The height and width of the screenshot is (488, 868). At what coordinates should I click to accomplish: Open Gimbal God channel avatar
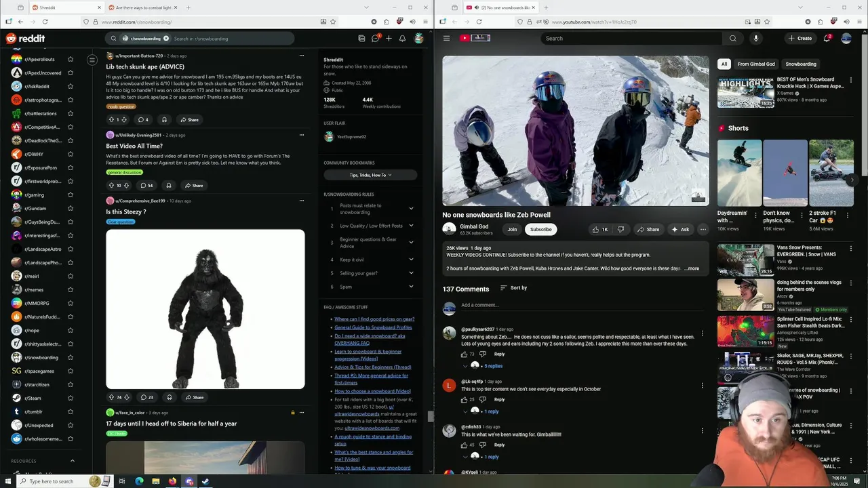[449, 229]
